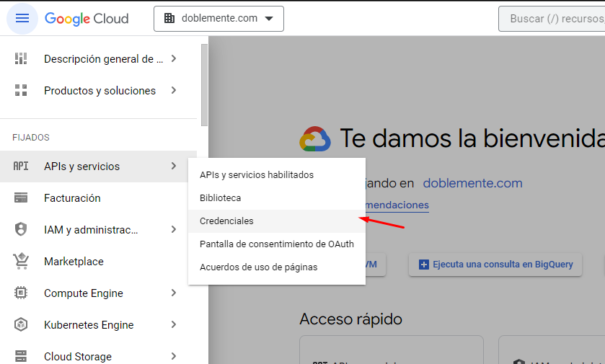
Task: Expand the Descripción general chevron
Action: tap(174, 58)
